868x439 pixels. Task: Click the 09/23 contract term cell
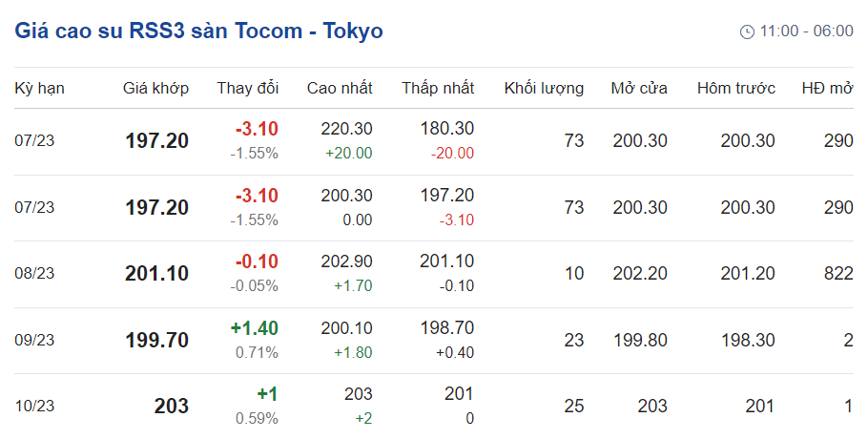point(35,340)
